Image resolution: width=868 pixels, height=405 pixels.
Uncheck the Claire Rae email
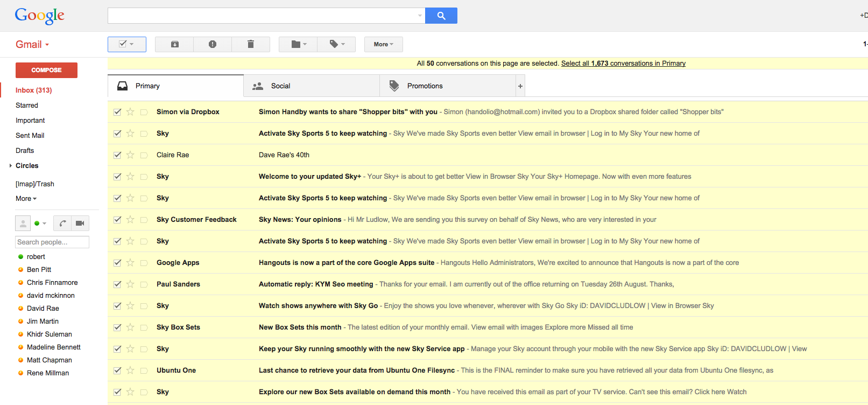click(117, 155)
